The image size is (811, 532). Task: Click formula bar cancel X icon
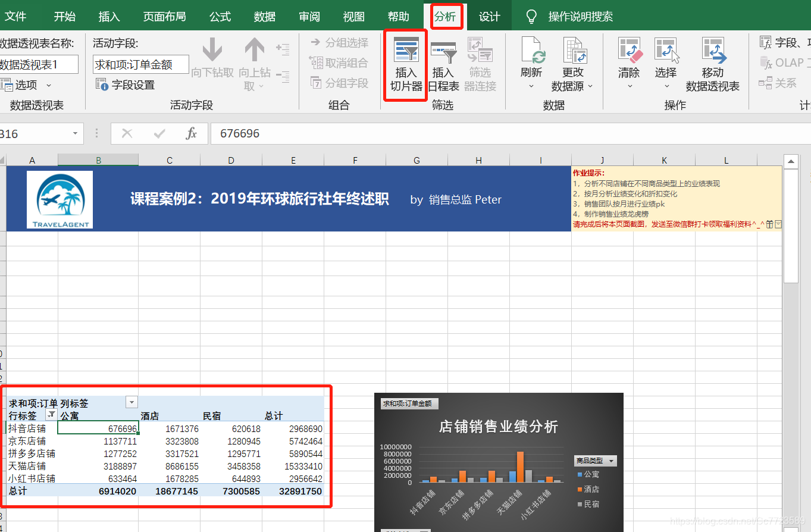click(127, 133)
